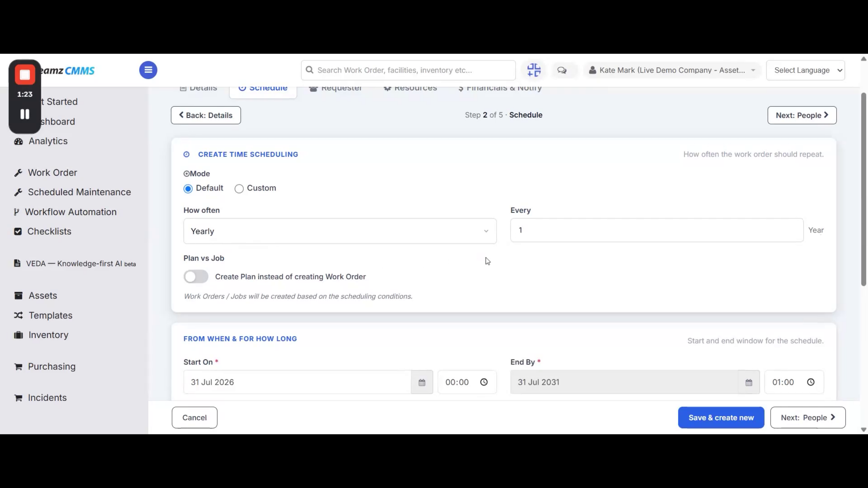
Task: Open the QR scan icon
Action: (x=534, y=70)
